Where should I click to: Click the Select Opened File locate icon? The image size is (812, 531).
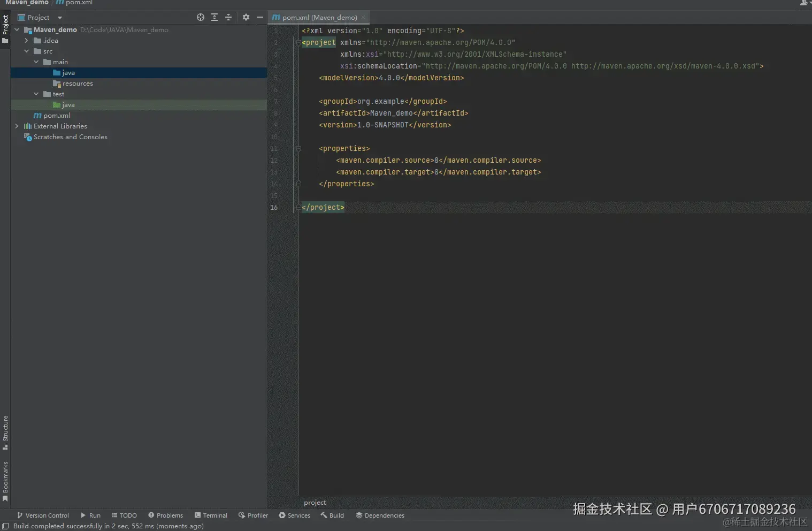201,17
